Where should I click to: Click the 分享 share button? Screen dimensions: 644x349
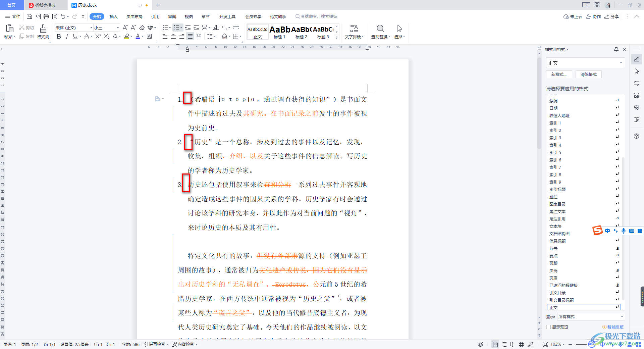(612, 16)
